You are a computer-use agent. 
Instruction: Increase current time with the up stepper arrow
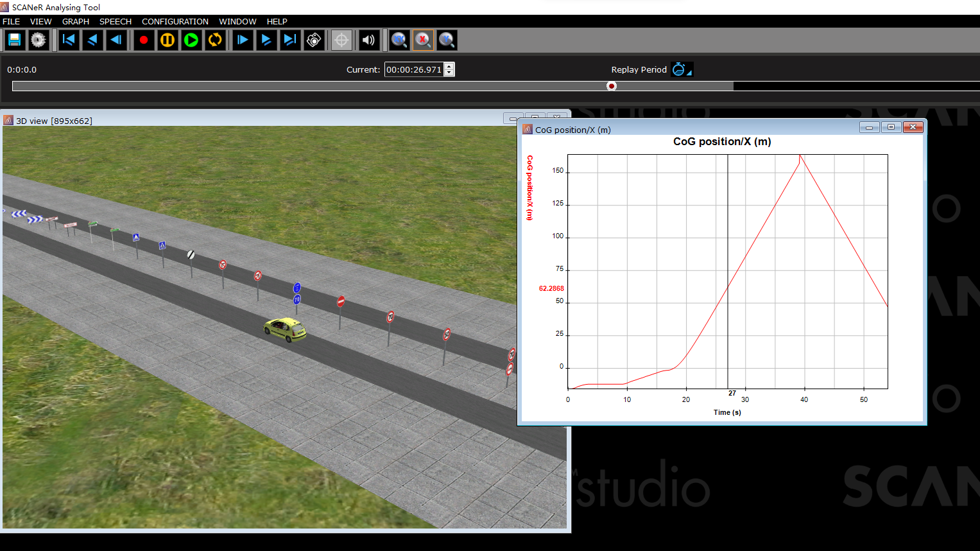click(449, 66)
